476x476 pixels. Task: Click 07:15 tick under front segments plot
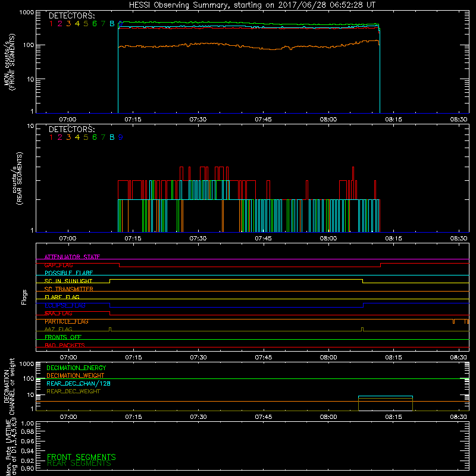(133, 120)
